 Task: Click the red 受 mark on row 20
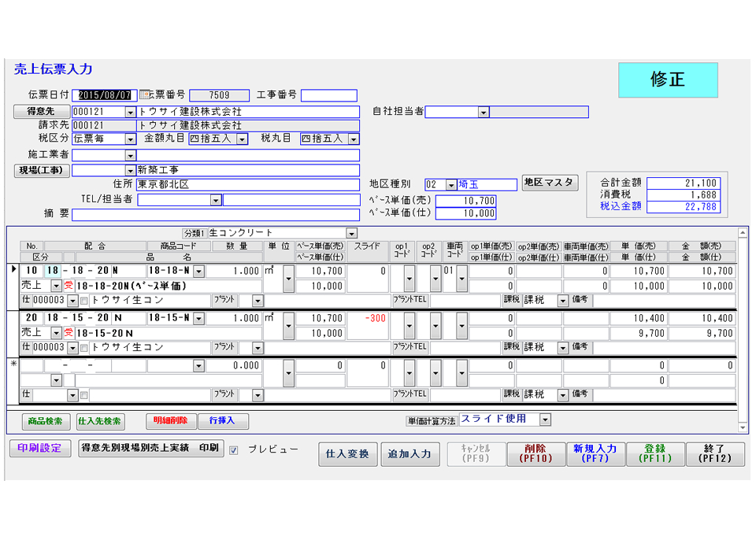pos(68,333)
